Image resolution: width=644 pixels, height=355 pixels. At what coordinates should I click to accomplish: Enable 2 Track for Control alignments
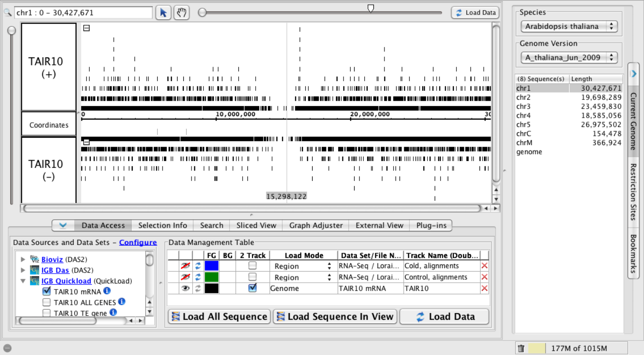tap(252, 277)
